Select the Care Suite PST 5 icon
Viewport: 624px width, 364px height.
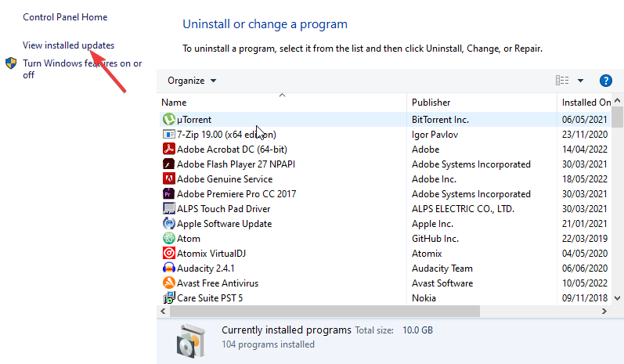pos(169,297)
